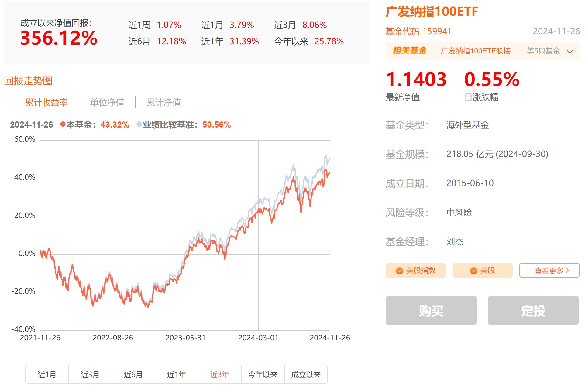Open 广发纳指100ETF联接 related fund link

click(479, 51)
